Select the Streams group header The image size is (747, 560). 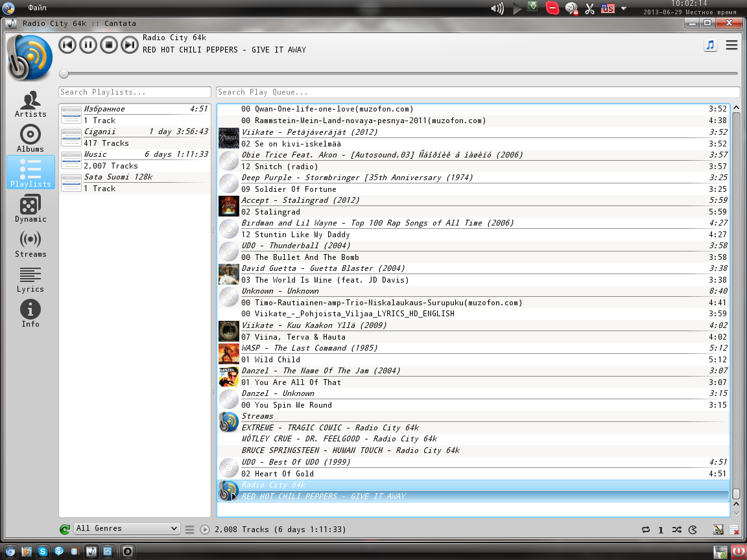(x=473, y=416)
